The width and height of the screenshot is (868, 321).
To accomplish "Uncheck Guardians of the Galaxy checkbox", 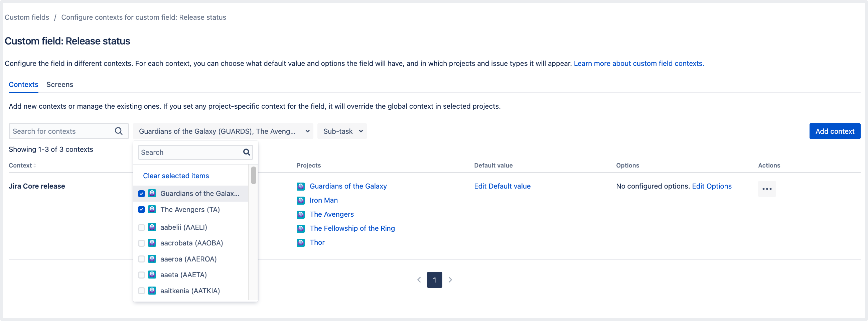I will 142,194.
